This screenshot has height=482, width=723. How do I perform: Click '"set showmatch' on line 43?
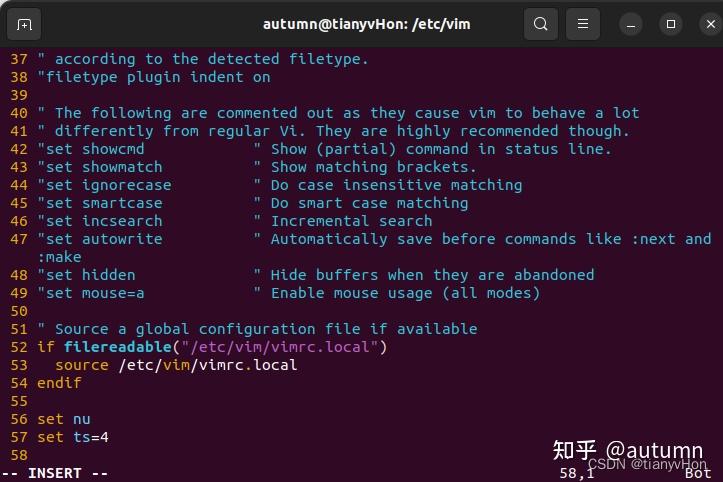[x=100, y=167]
